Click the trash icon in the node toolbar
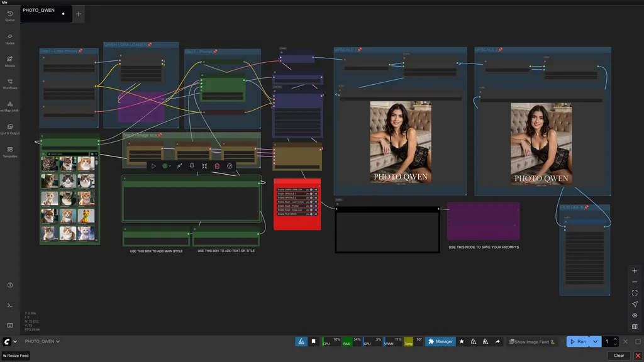The height and width of the screenshot is (362, 644). [217, 166]
